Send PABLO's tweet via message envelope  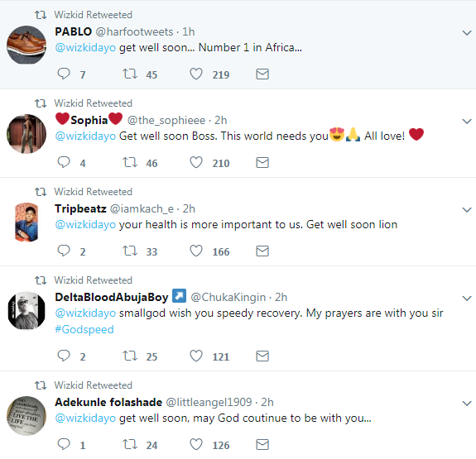262,74
